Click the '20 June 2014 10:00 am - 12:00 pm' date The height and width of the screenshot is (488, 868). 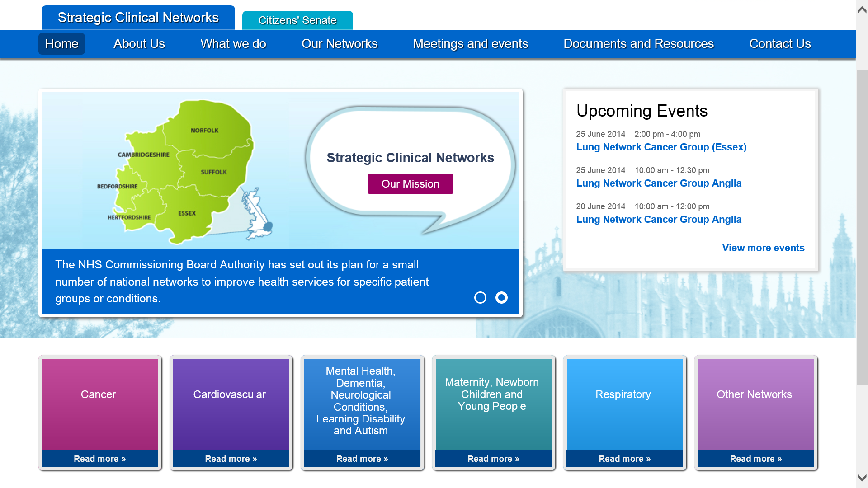(643, 206)
